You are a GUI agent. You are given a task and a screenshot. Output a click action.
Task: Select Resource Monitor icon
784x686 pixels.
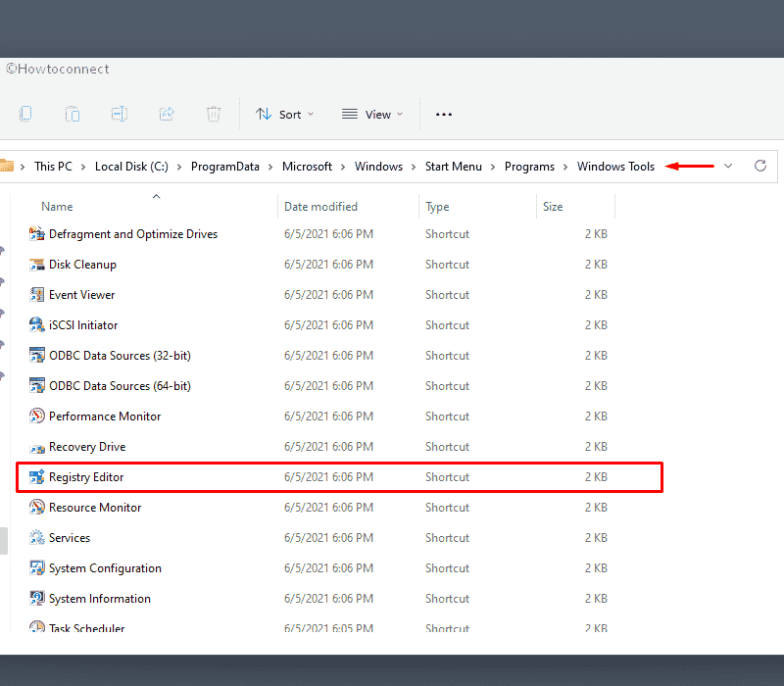point(36,508)
